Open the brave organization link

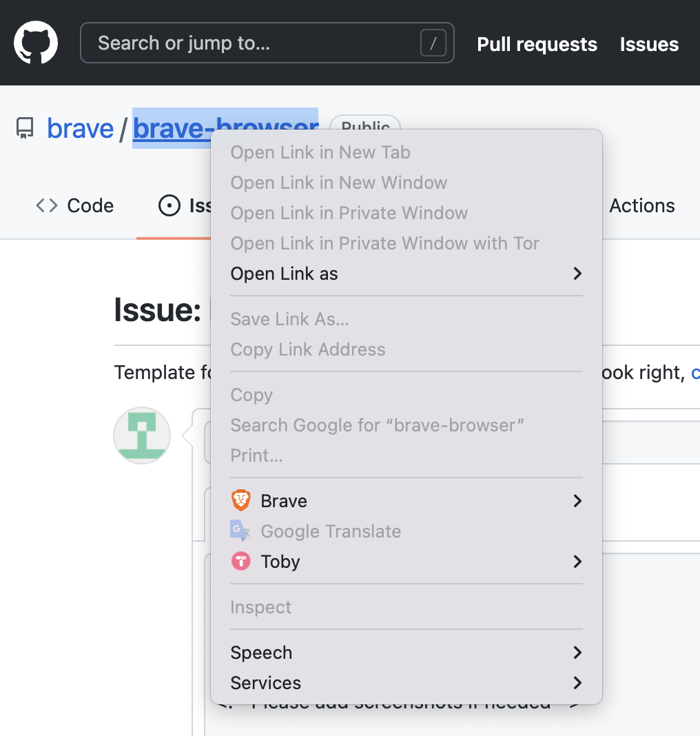[81, 127]
